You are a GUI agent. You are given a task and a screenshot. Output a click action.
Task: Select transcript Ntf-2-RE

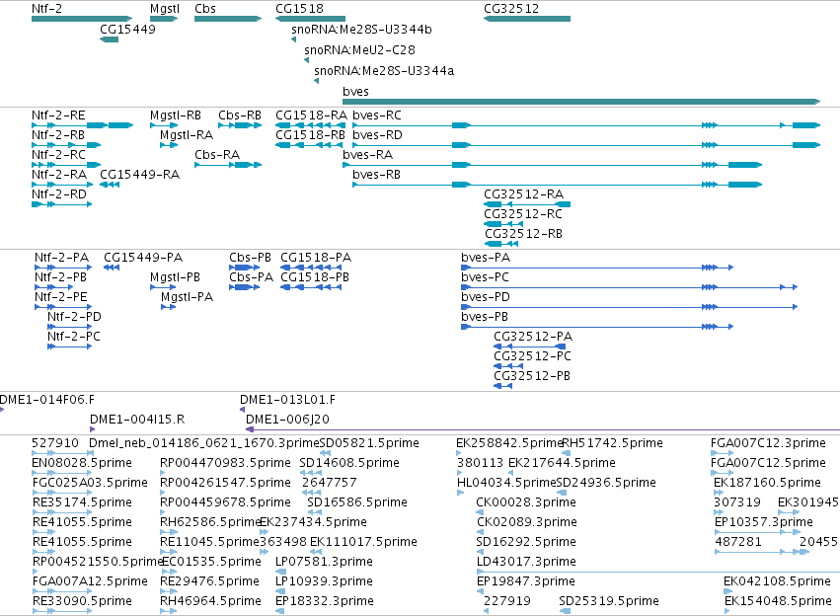pos(58,115)
